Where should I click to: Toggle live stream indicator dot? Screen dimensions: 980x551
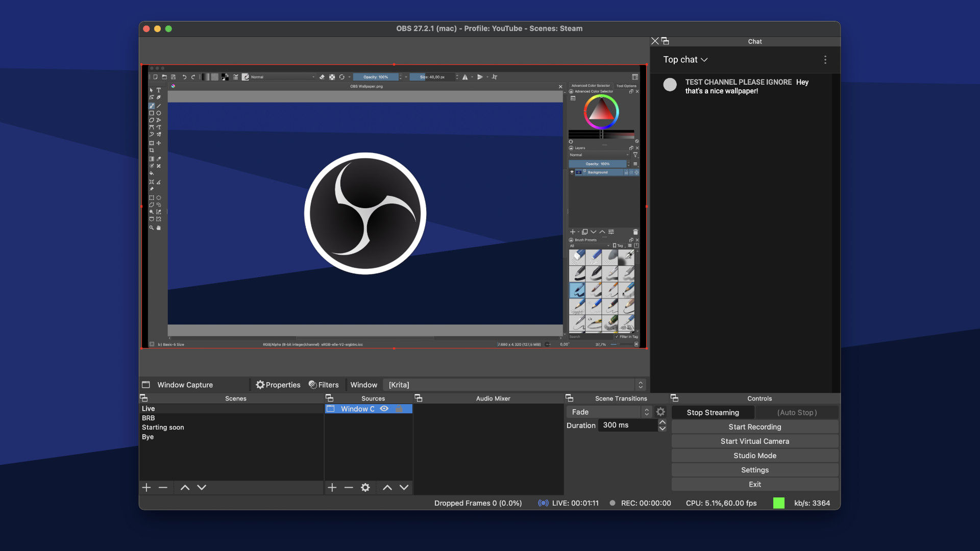(x=543, y=503)
